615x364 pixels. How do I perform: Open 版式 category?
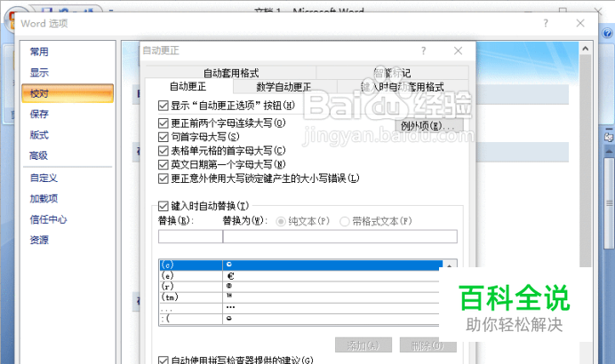point(39,135)
